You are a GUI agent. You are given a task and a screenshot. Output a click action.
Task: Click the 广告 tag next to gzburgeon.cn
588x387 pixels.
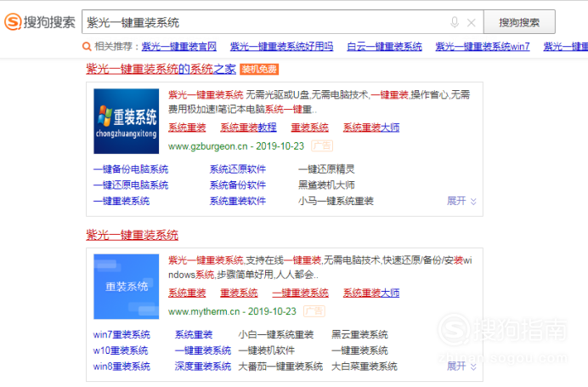[322, 145]
